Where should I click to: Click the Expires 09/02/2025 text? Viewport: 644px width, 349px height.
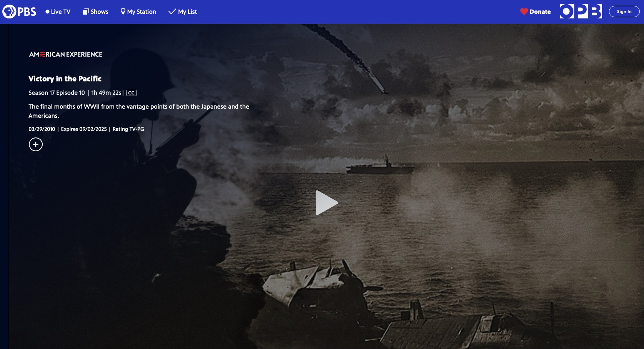tap(84, 129)
